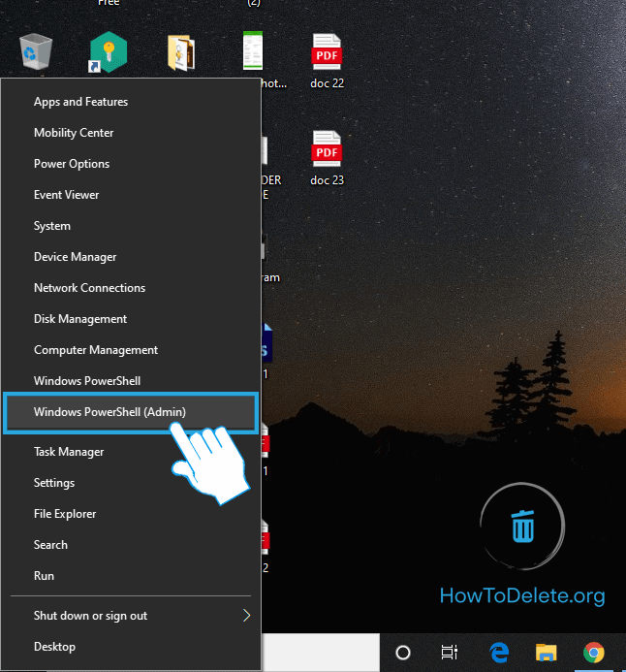Select the doc 23 file label
The image size is (626, 672).
coord(327,180)
